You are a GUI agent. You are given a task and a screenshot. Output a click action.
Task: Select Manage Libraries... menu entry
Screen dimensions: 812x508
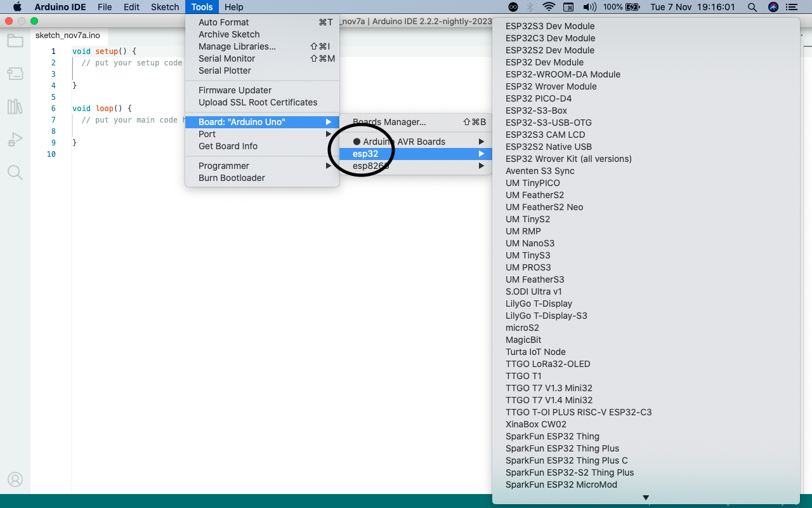(262, 46)
